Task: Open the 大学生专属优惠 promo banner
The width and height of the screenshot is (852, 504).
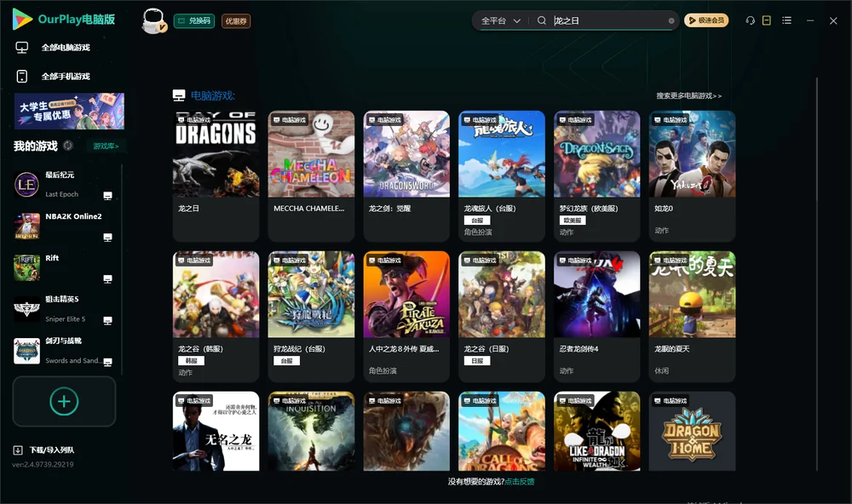Action: 69,112
